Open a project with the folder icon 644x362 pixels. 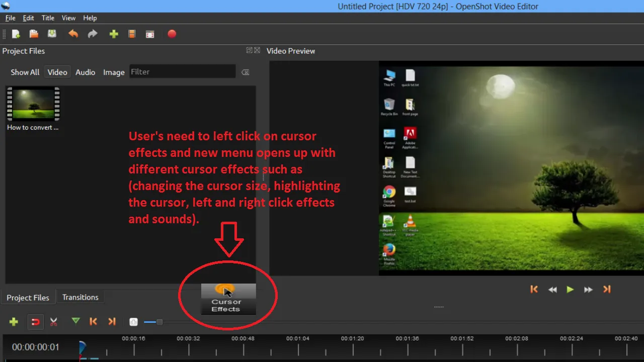tap(34, 34)
